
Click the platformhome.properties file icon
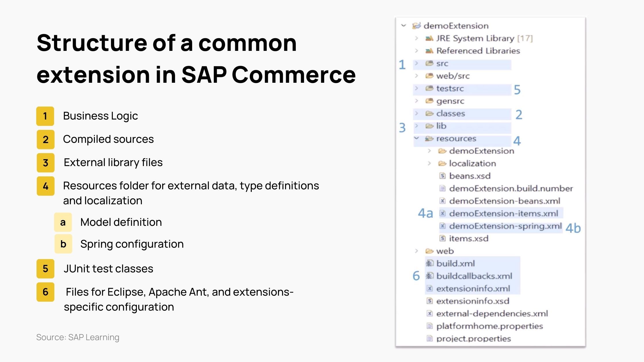click(x=430, y=326)
